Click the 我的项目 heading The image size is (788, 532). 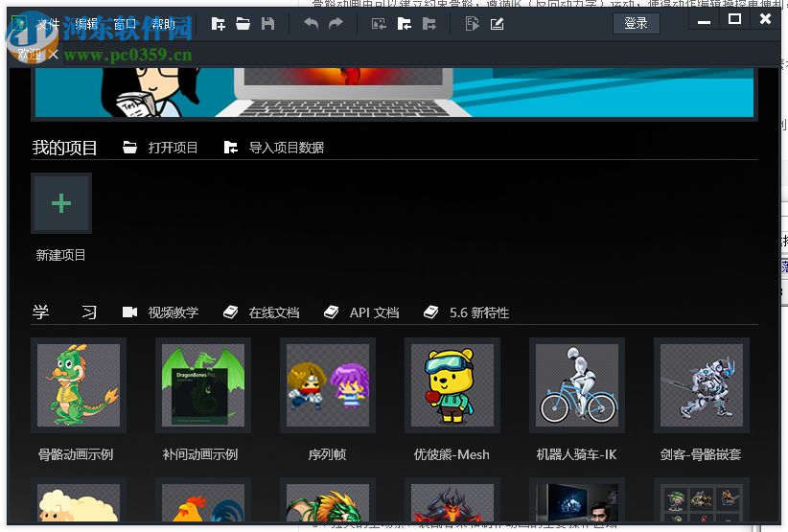click(x=64, y=148)
